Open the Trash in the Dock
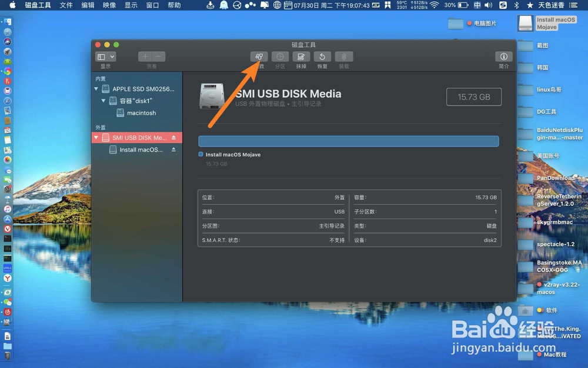Image resolution: width=588 pixels, height=368 pixels. [7, 355]
